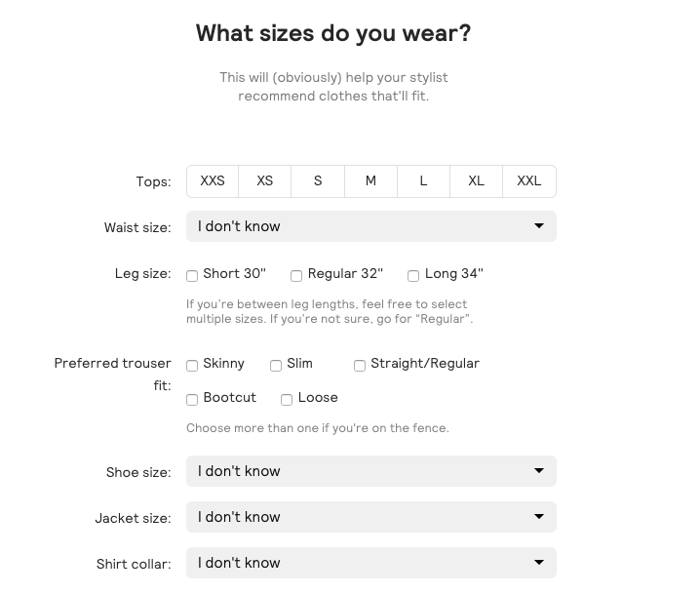Viewport: 700px width, 595px height.
Task: Expand the Jacket size dropdown
Action: [371, 517]
